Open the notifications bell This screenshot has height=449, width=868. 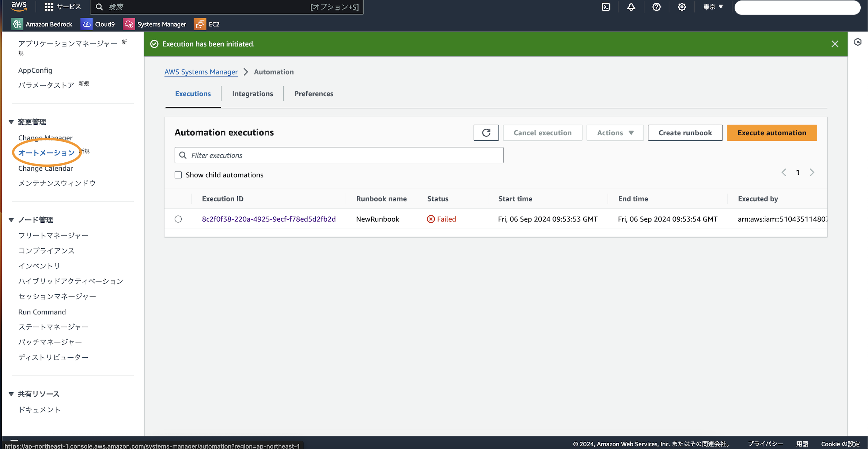631,7
